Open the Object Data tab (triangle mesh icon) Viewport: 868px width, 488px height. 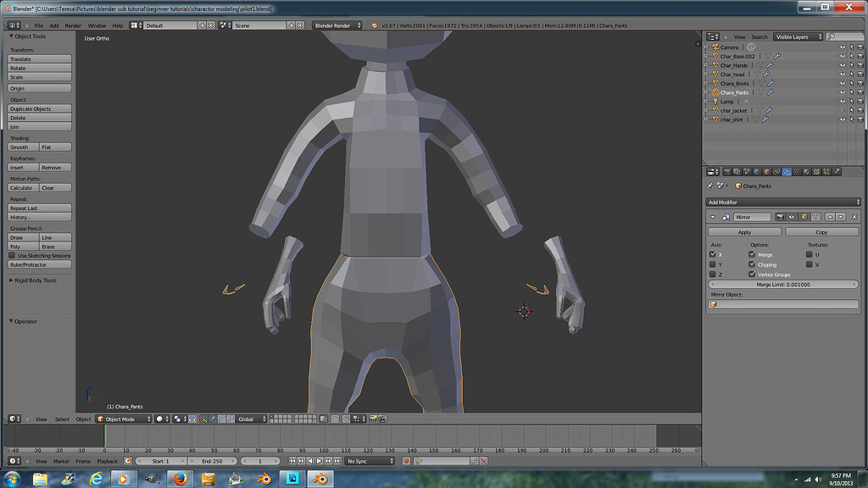click(x=797, y=171)
